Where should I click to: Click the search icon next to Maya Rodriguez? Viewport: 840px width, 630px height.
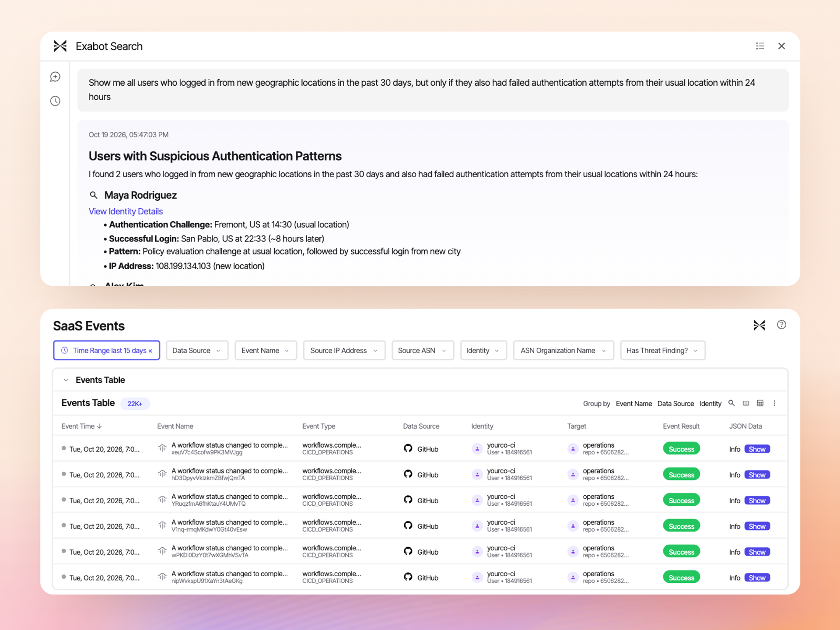(x=93, y=195)
